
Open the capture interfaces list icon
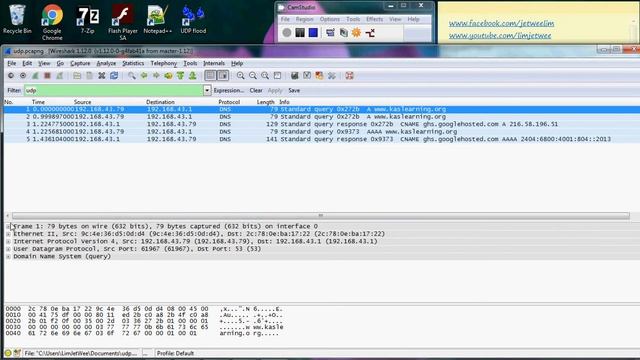pos(11,76)
